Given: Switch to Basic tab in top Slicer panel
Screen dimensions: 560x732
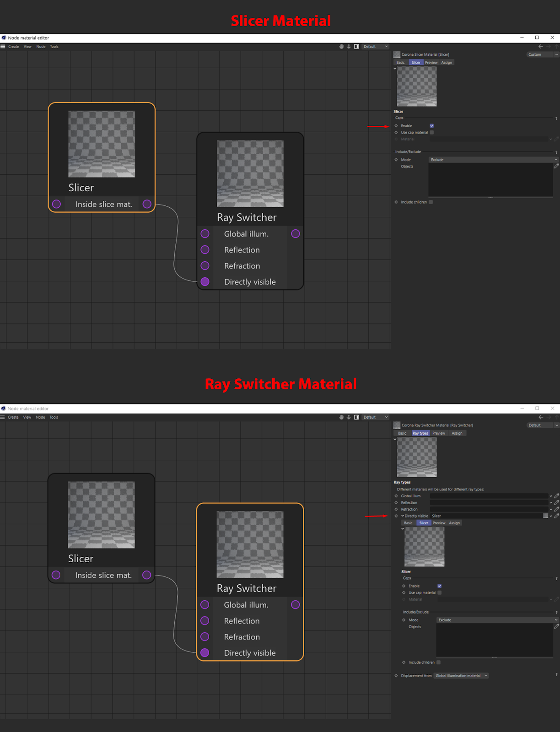Looking at the screenshot, I should [x=400, y=63].
